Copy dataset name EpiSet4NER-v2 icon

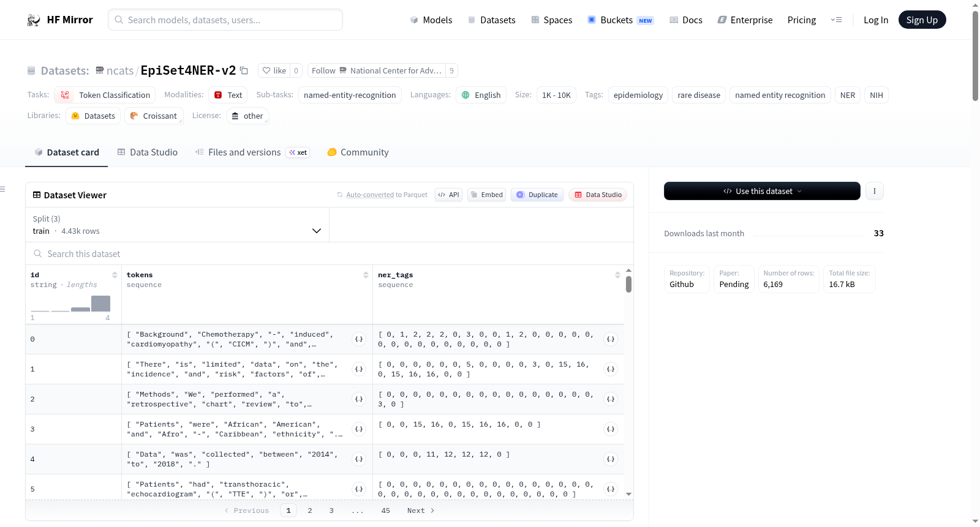[244, 70]
